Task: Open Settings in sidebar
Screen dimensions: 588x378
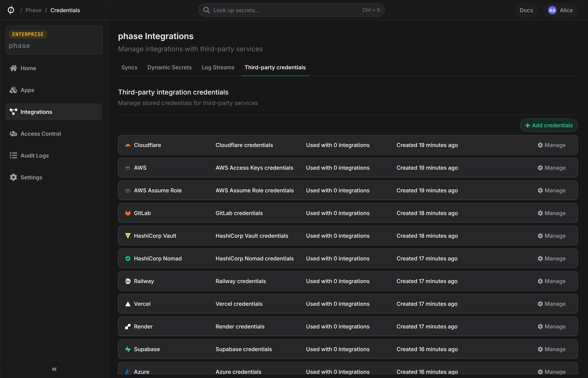Action: pyautogui.click(x=54, y=177)
